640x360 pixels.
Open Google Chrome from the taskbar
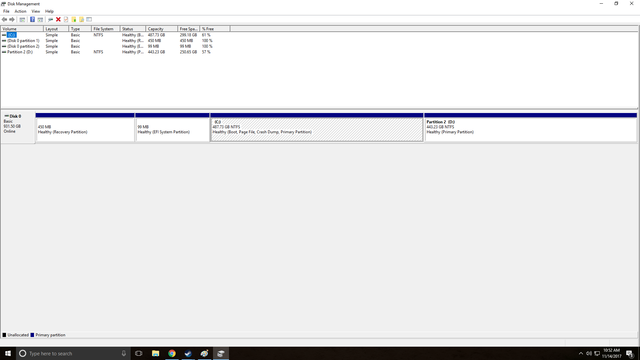[172, 353]
